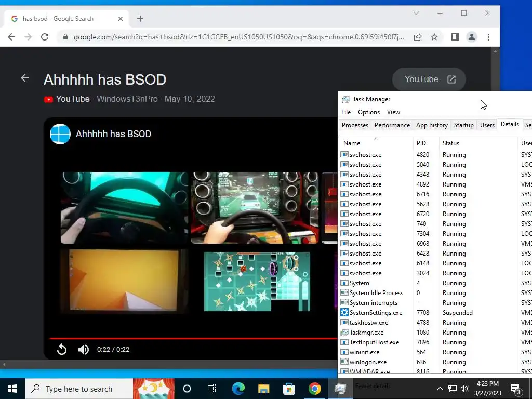The image size is (532, 399).
Task: Share this page via address bar icon
Action: (418, 37)
